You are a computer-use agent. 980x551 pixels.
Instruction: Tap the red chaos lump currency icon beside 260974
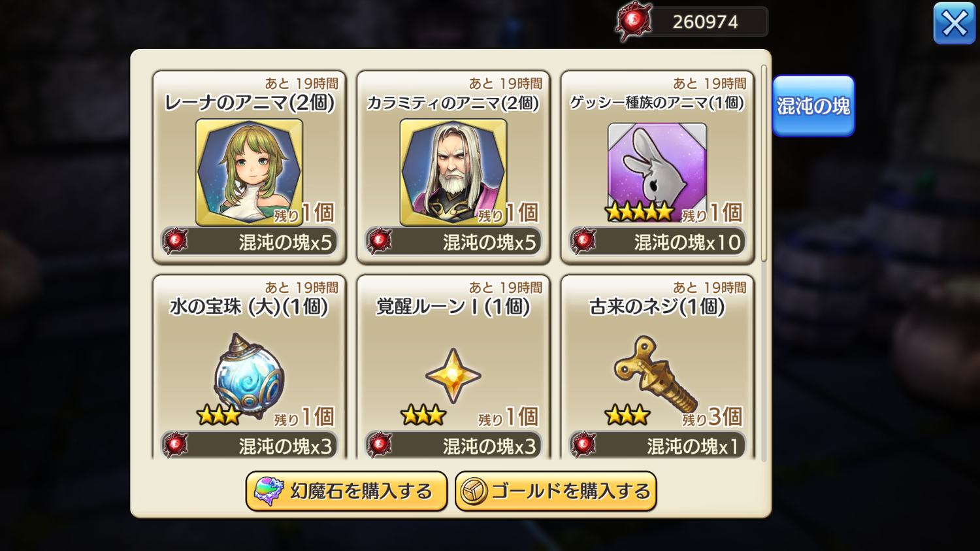tap(633, 22)
